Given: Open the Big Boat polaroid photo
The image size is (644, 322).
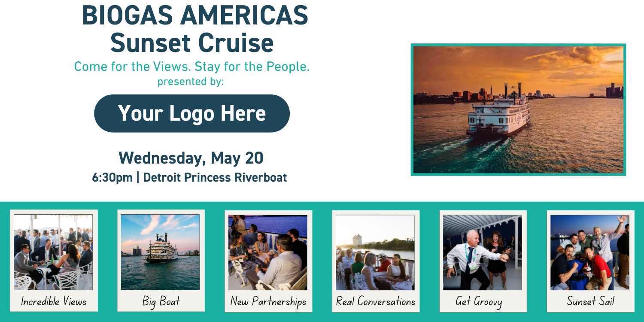Looking at the screenshot, I should (x=161, y=252).
